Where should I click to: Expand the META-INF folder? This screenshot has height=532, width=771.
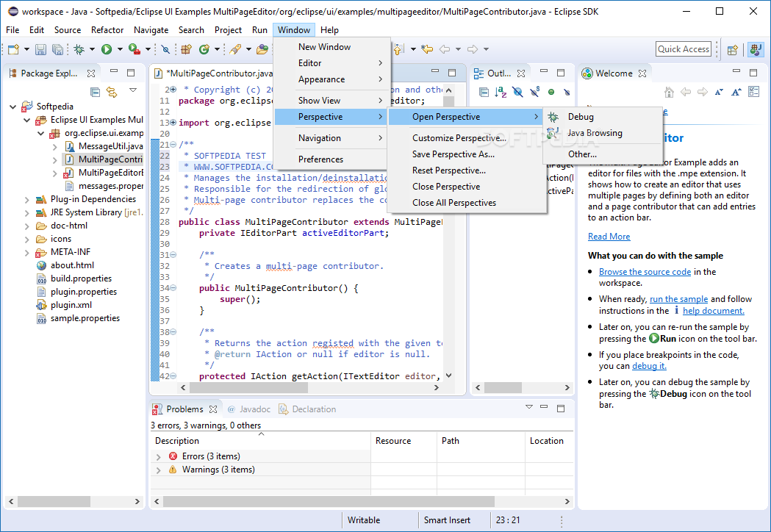pyautogui.click(x=27, y=253)
